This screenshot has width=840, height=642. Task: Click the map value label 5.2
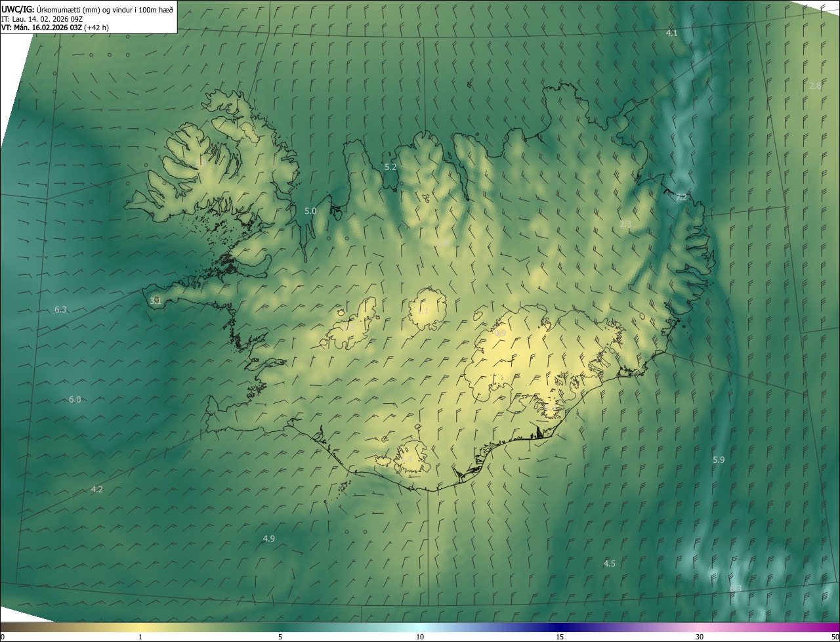tap(390, 167)
